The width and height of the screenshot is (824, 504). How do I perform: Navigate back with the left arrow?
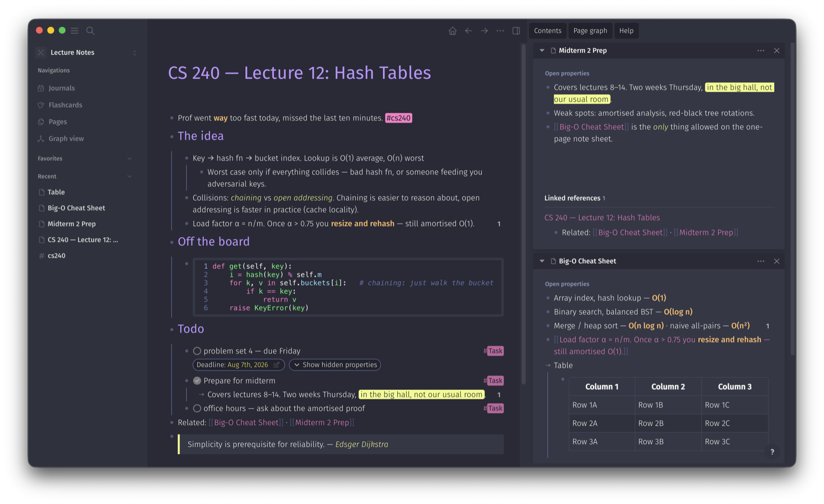468,31
